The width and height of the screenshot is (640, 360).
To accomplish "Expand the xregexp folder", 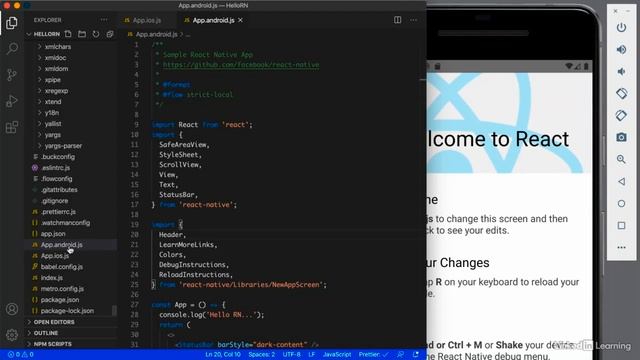I will (x=56, y=91).
